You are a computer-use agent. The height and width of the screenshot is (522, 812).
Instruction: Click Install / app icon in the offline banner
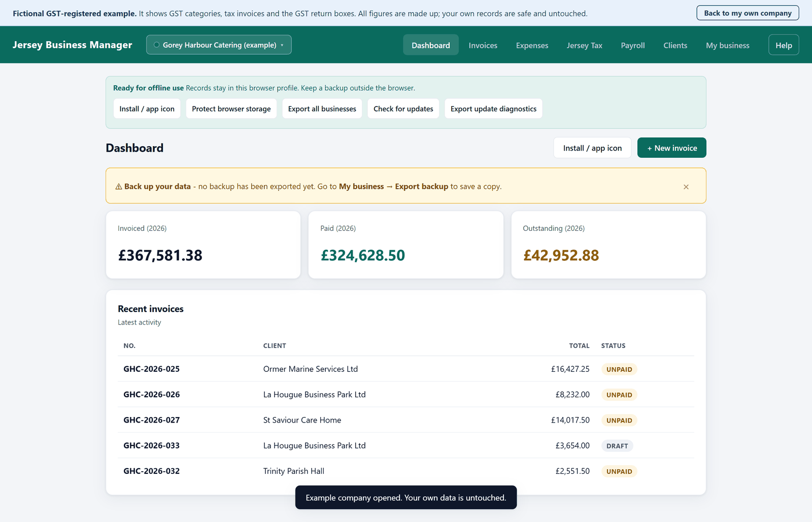click(x=147, y=109)
